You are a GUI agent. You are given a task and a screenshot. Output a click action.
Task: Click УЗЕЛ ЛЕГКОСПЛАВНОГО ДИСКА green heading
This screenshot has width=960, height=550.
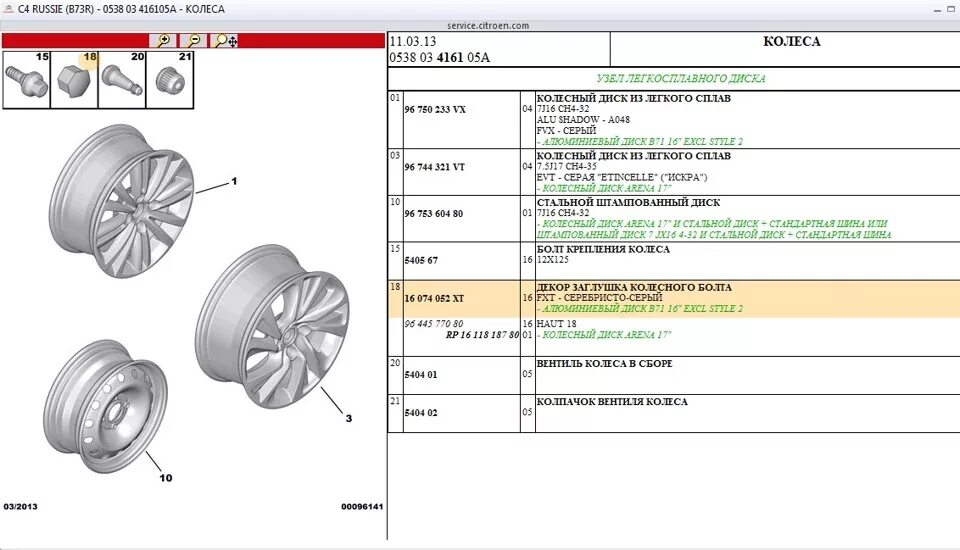point(681,78)
